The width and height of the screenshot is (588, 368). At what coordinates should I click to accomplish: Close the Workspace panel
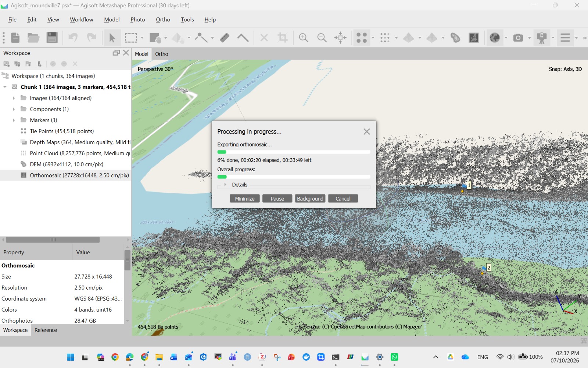click(126, 53)
